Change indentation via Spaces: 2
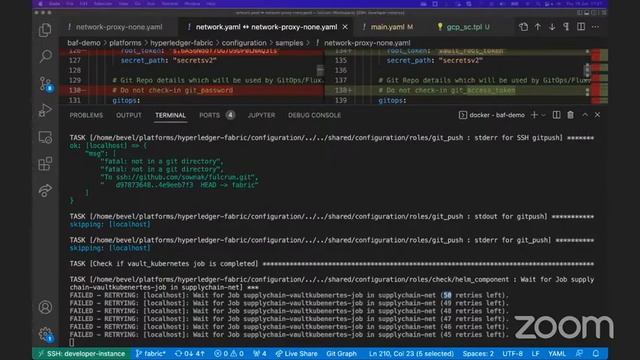This screenshot has height=360, width=640. point(478,353)
